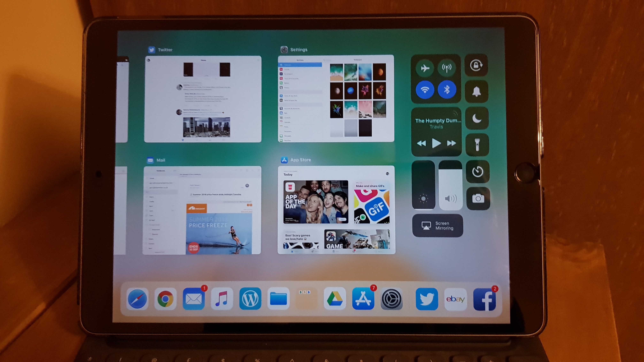The image size is (644, 362).
Task: Play The Humpty Dumpty track
Action: (x=436, y=143)
